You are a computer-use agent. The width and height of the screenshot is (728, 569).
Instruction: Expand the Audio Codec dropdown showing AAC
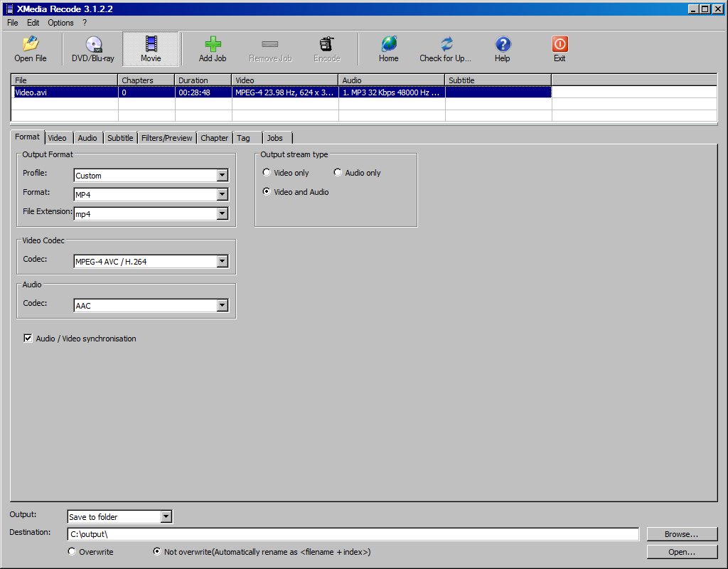click(x=223, y=305)
